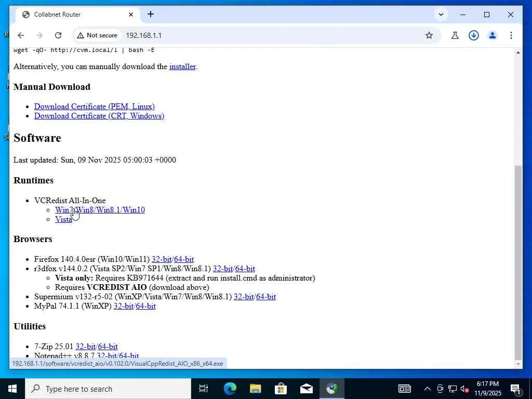Download 7-Zip 25.01 32-bit

(x=86, y=347)
